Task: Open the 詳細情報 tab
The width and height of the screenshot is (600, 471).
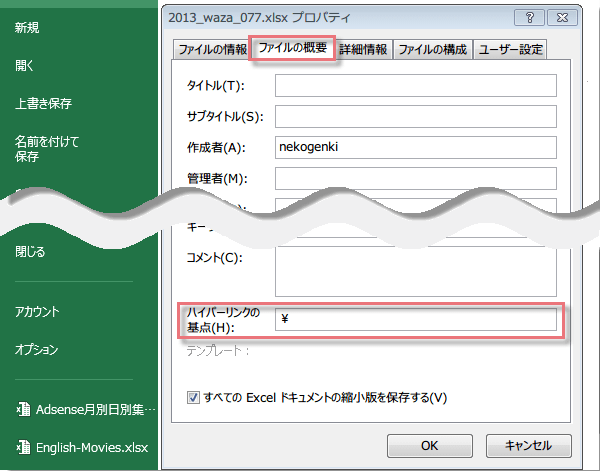Action: click(x=364, y=49)
